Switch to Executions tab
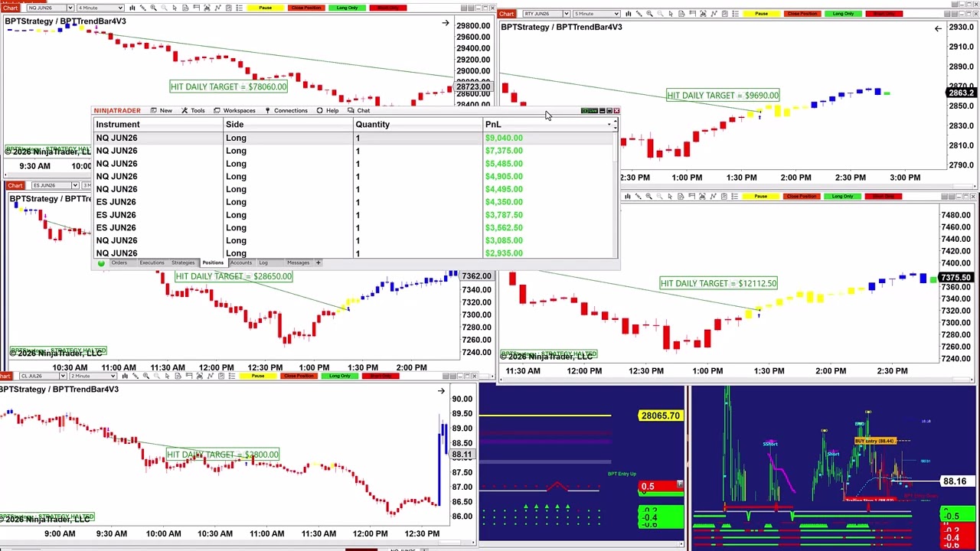This screenshot has height=551, width=980. tap(152, 263)
